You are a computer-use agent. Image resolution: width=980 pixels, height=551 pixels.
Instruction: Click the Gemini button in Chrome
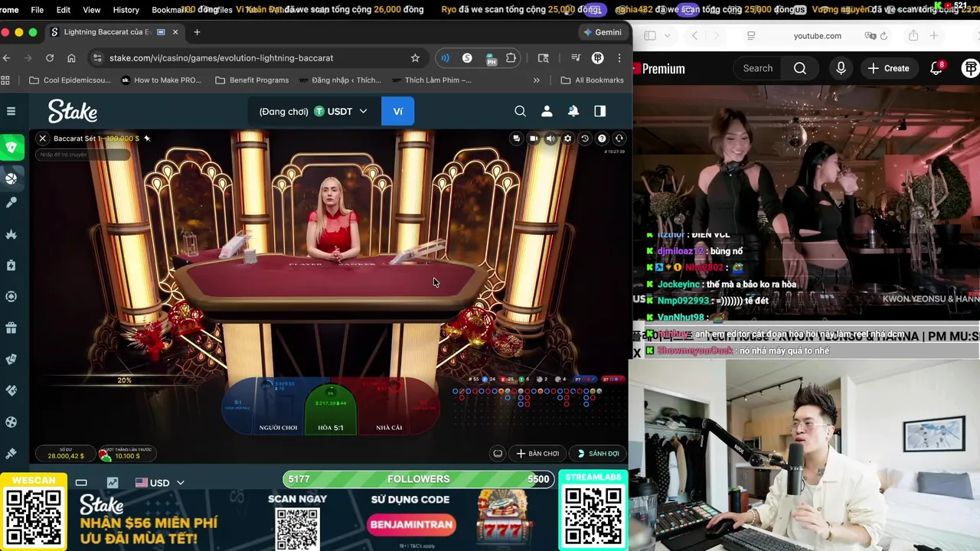pos(602,32)
